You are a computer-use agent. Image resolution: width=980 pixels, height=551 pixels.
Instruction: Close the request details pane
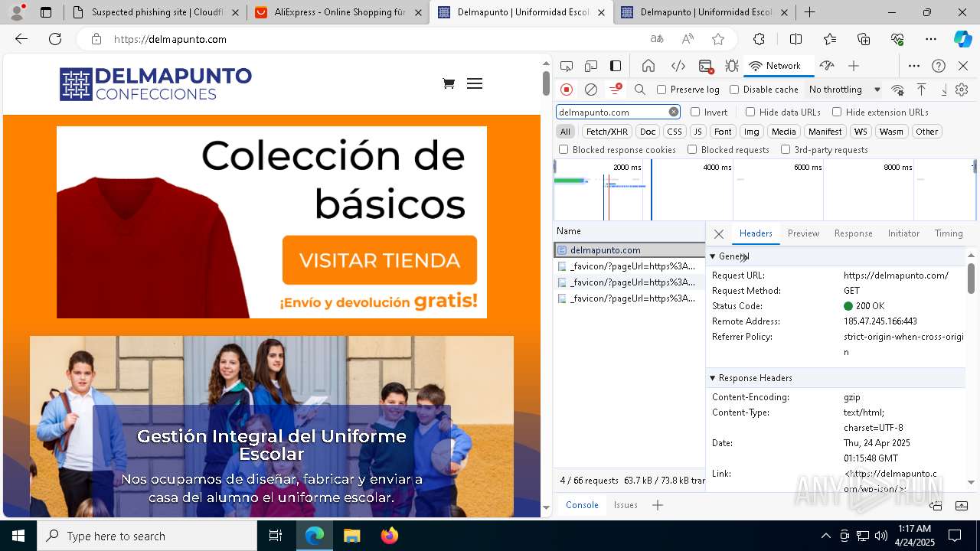point(718,234)
